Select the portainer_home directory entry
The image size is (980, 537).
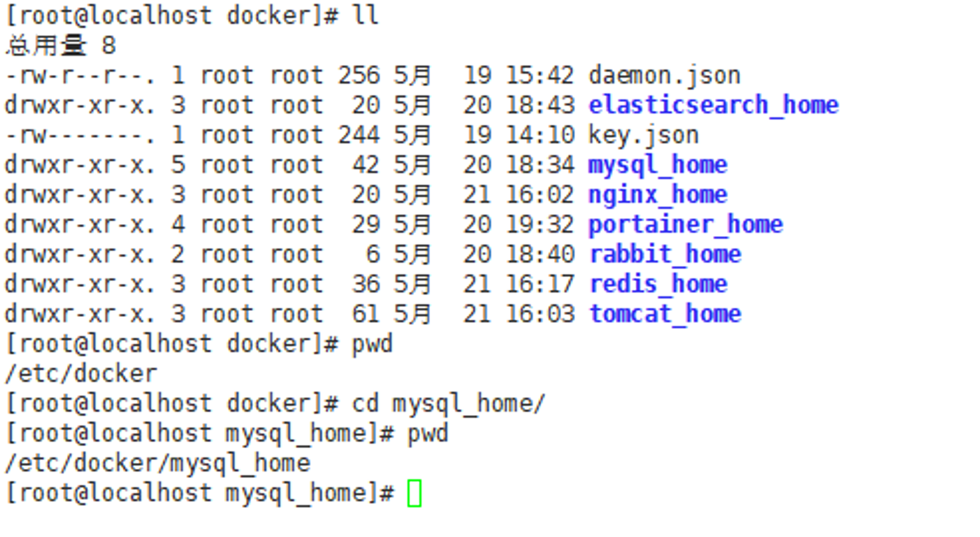click(686, 225)
